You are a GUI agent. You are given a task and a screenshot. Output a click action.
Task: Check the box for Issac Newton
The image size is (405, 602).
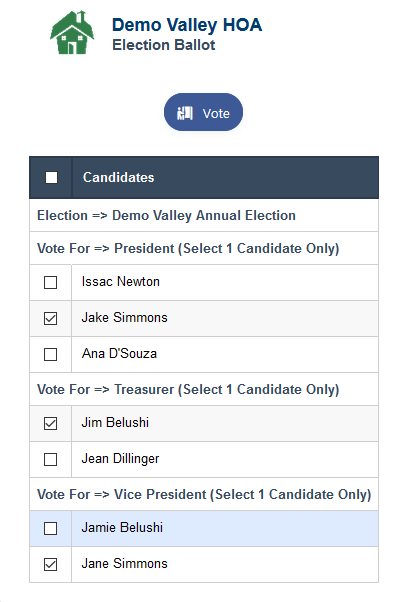tap(51, 283)
